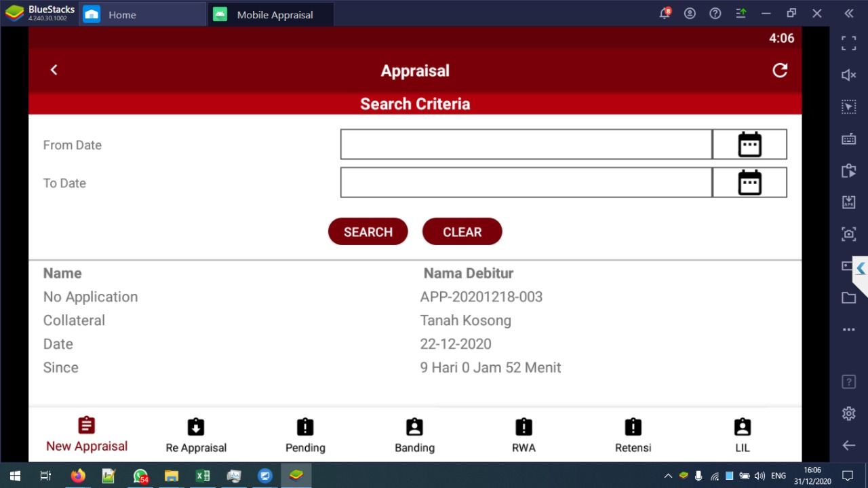Screen dimensions: 868x488
Task: Open the Retensi tab
Action: [x=633, y=436]
